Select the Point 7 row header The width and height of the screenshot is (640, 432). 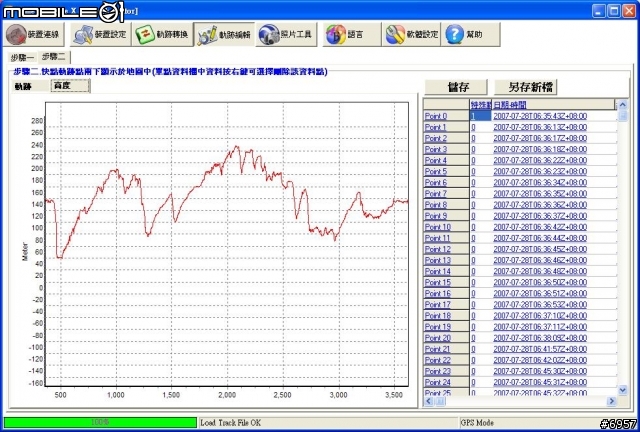[x=446, y=194]
